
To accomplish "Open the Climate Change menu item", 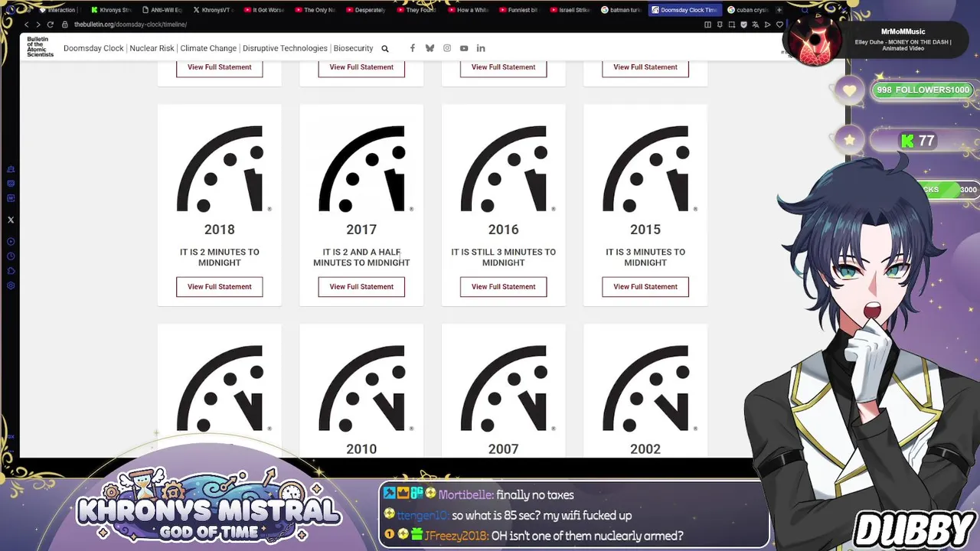I will click(x=208, y=48).
